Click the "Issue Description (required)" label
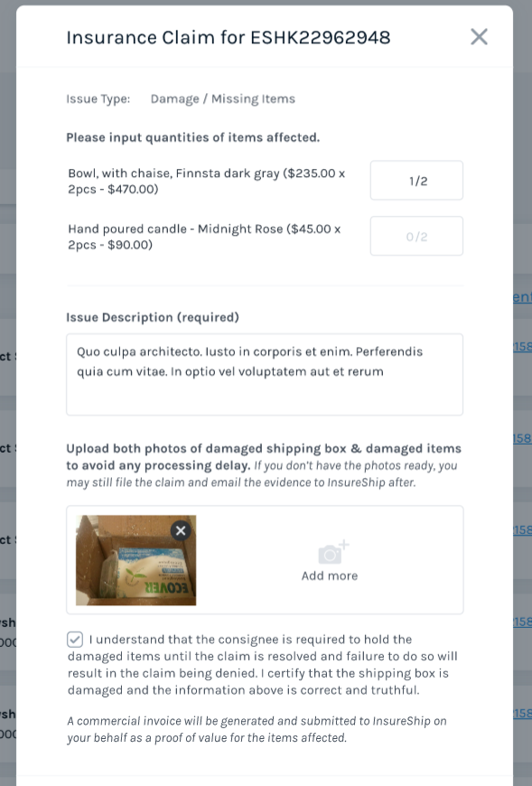This screenshot has height=786, width=532. click(153, 317)
